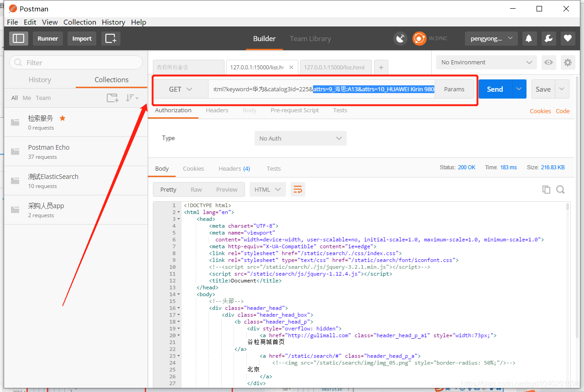Image resolution: width=584 pixels, height=392 pixels.
Task: Collapse code line 14 body fold arrow
Action: [x=179, y=295]
